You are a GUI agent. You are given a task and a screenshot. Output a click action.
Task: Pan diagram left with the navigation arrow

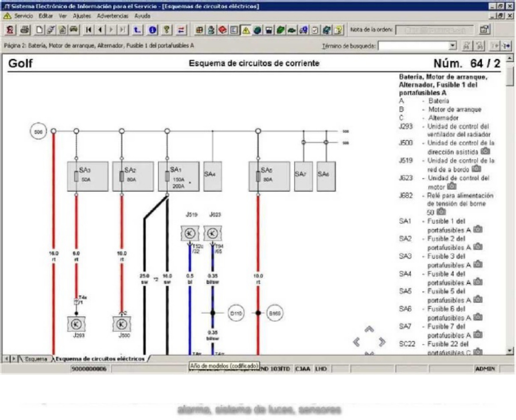click(x=356, y=342)
